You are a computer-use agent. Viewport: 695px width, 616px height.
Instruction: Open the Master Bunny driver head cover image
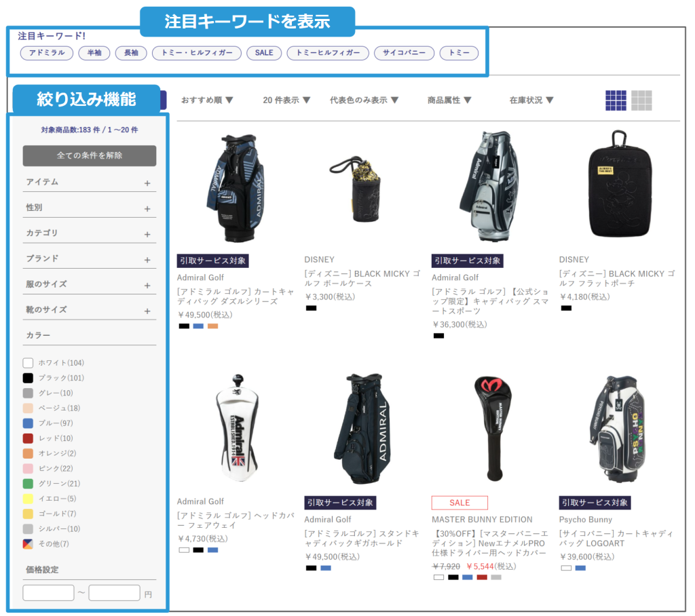[493, 429]
